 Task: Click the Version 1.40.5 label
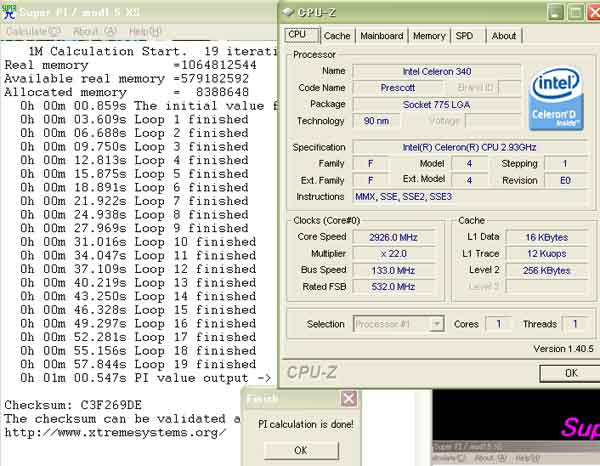[x=563, y=349]
